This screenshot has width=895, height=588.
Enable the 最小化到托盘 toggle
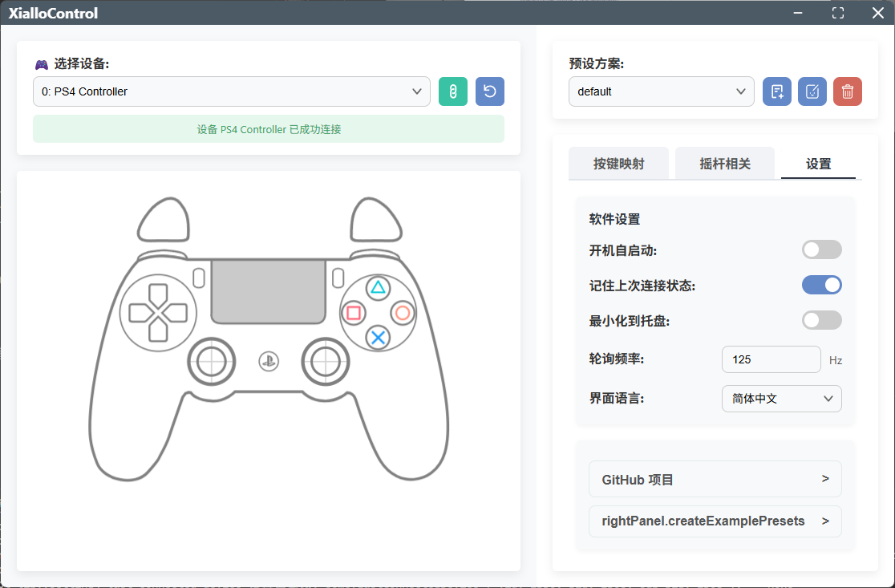[822, 320]
